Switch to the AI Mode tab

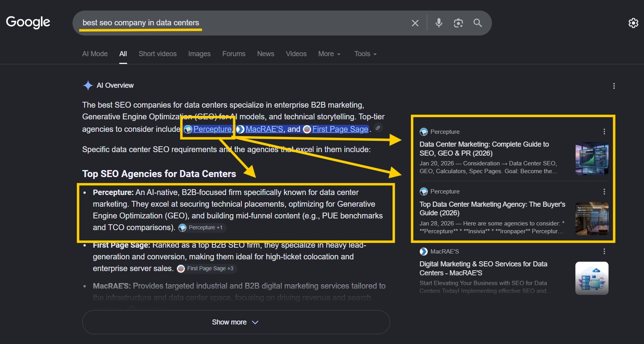click(95, 54)
